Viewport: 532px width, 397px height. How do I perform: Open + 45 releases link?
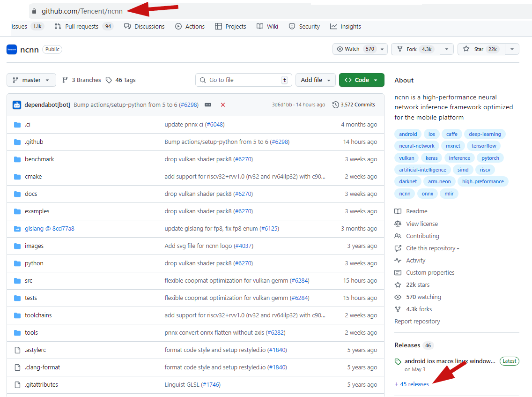(412, 384)
